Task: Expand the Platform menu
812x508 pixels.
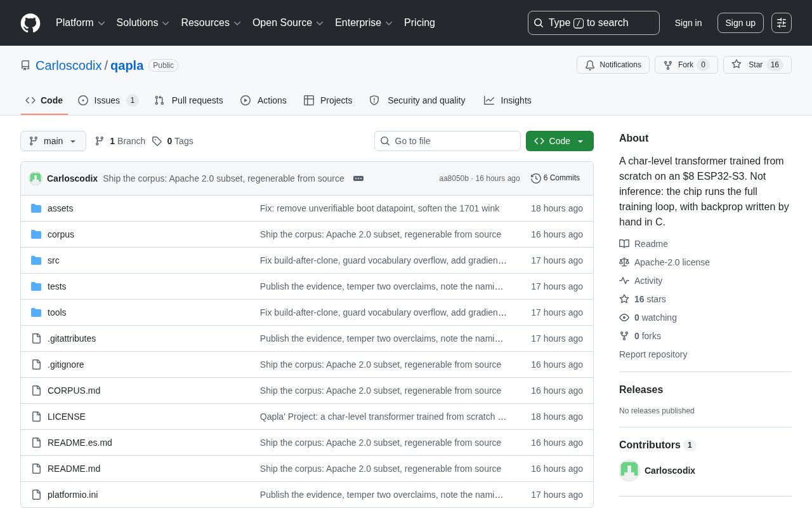Action: 81,23
